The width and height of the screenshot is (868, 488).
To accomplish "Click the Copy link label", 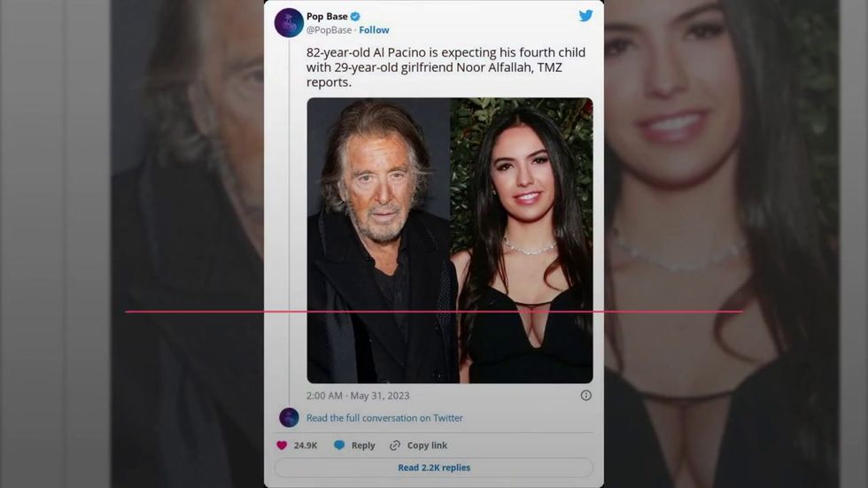I will pyautogui.click(x=427, y=445).
